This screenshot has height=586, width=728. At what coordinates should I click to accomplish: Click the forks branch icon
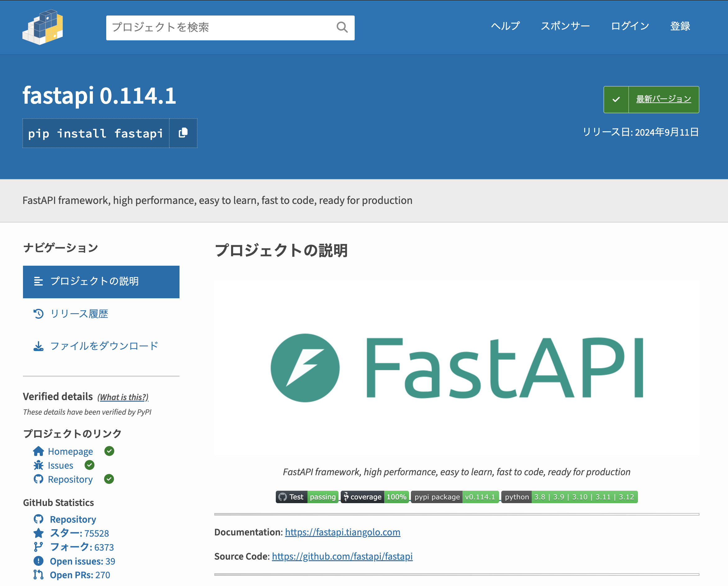point(39,547)
